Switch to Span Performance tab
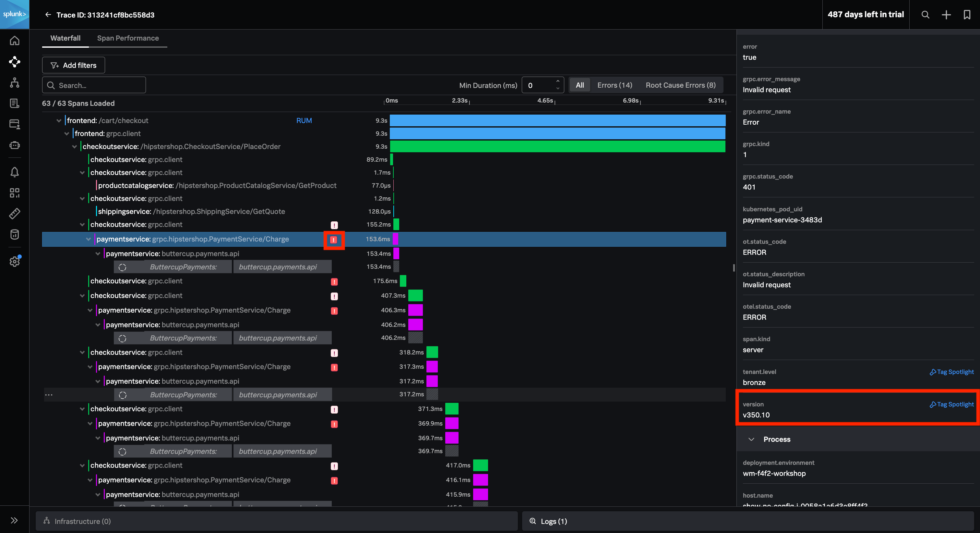This screenshot has height=533, width=980. tap(128, 38)
